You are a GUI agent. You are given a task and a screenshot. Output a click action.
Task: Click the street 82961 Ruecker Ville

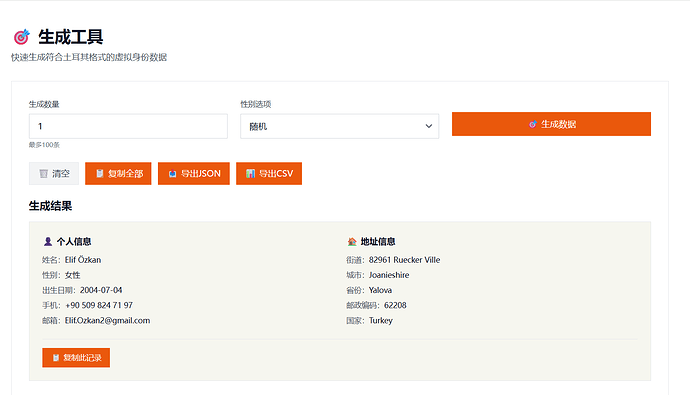(x=404, y=260)
